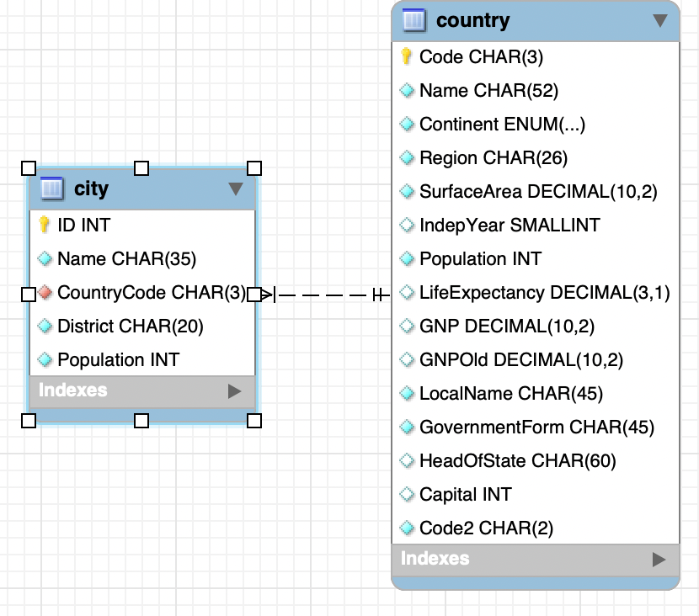Viewport: 699px width, 616px height.
Task: Select the Continent ENUM(...) column
Action: tap(536, 124)
